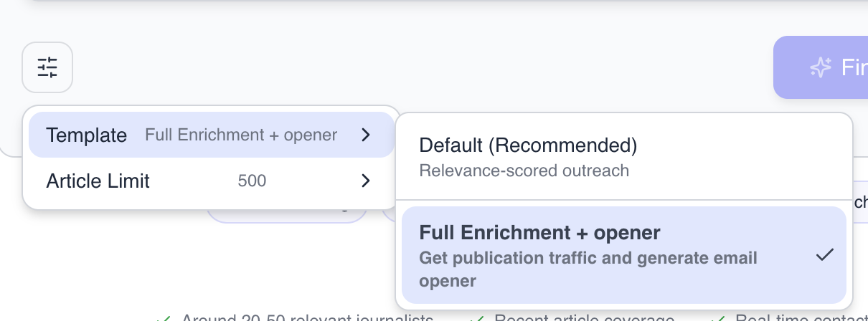Click current template value in Template row
The image size is (868, 321).
point(241,135)
